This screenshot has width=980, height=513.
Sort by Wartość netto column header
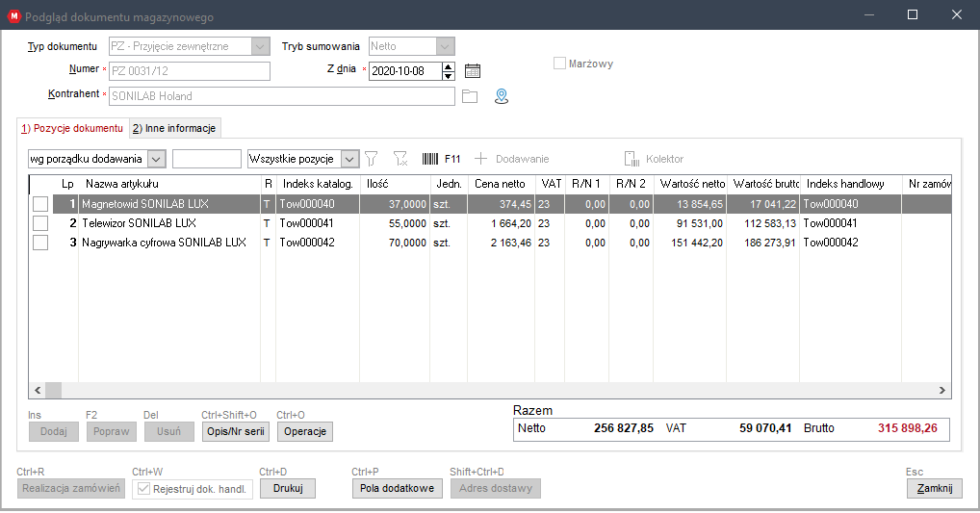point(690,184)
